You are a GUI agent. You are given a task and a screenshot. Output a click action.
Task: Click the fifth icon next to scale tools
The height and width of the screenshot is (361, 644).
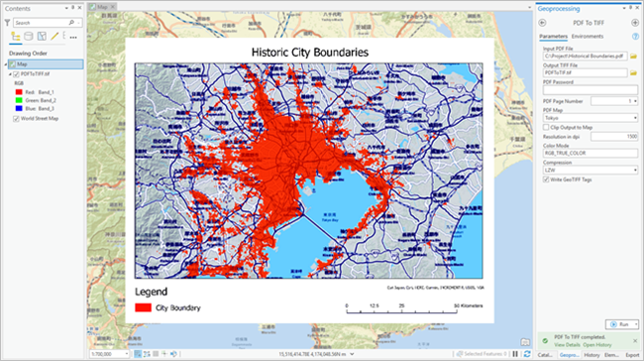(x=173, y=354)
